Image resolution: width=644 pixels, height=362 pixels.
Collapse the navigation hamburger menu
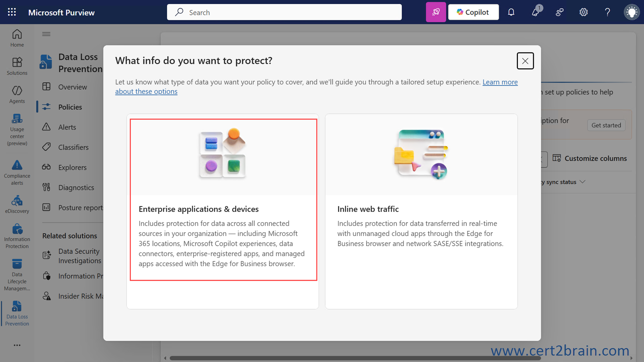click(x=46, y=34)
